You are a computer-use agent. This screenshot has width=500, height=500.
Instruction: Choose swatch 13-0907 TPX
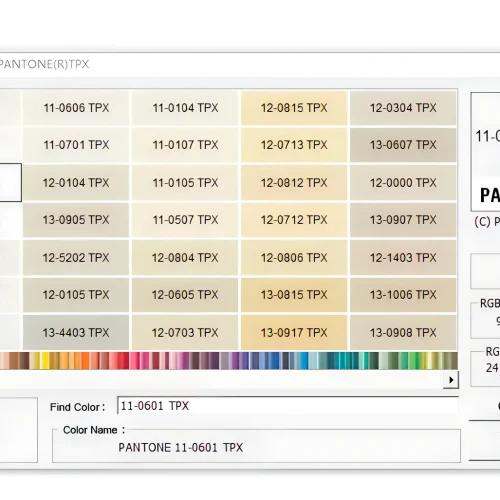coord(403,220)
